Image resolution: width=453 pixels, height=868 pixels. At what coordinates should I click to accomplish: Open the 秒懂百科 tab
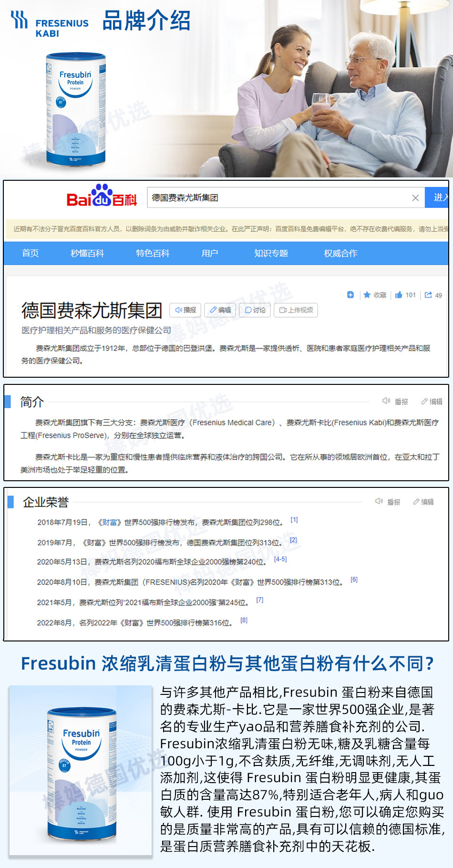click(87, 253)
